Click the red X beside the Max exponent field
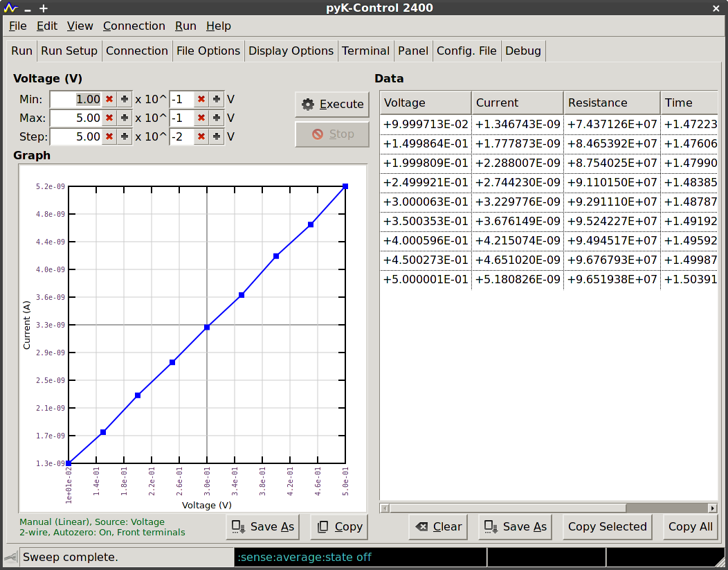Image resolution: width=728 pixels, height=570 pixels. (x=201, y=118)
